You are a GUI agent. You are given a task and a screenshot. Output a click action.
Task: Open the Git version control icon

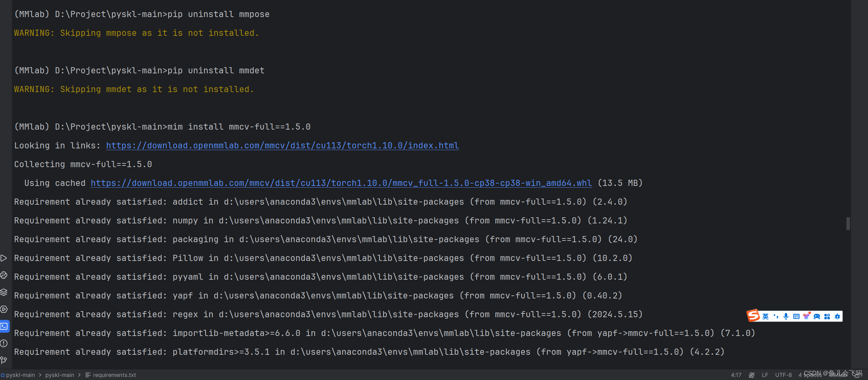coord(4,360)
